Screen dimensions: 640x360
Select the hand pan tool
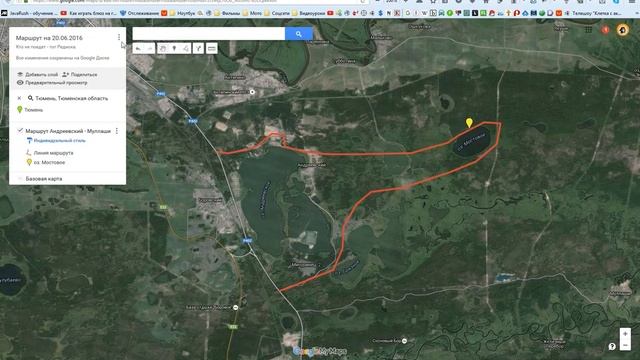[162, 49]
